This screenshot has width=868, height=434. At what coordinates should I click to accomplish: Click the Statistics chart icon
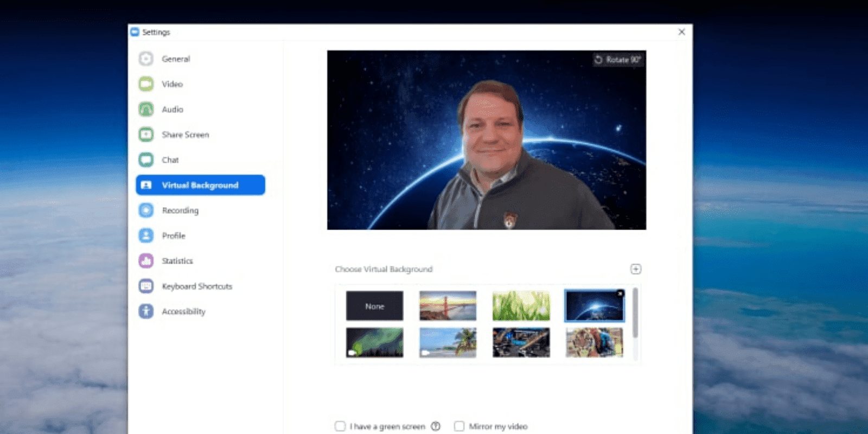point(146,261)
